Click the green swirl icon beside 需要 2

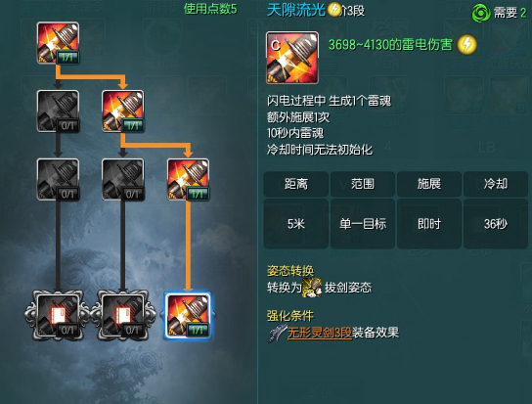coord(481,14)
